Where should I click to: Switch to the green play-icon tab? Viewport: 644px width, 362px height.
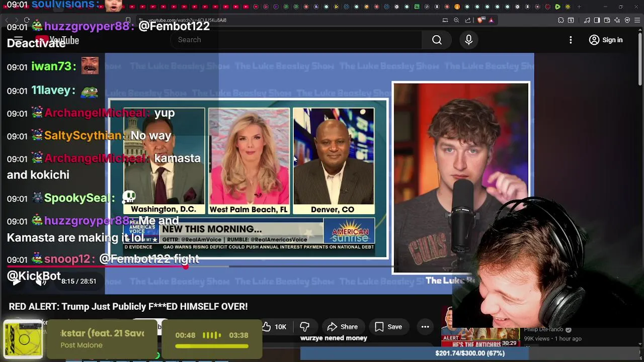click(557, 7)
